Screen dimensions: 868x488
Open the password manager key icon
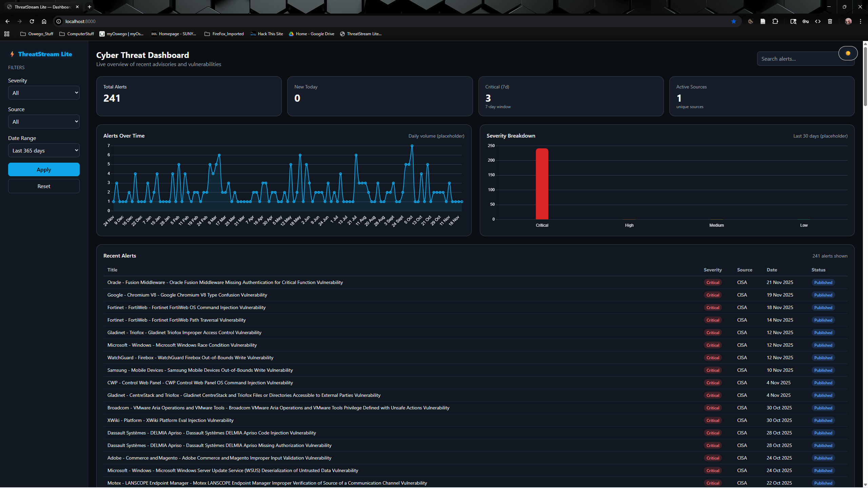click(806, 21)
